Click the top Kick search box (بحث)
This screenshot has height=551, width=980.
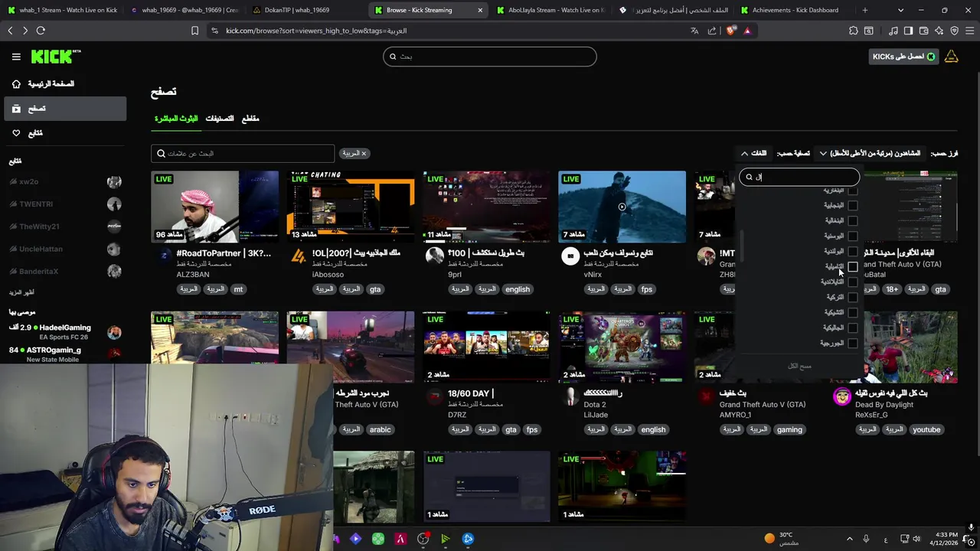[x=489, y=57]
